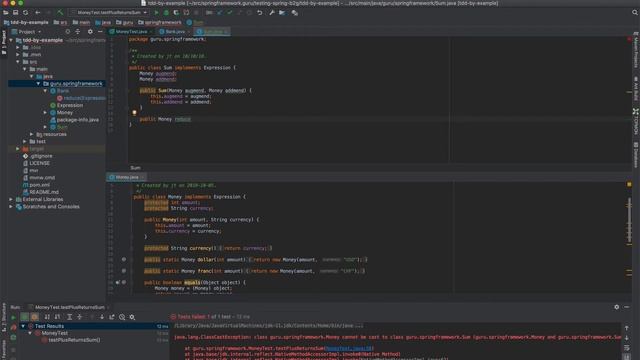Switch to the MoneyTest.java editor tab
The width and height of the screenshot is (640, 360).
click(x=131, y=31)
